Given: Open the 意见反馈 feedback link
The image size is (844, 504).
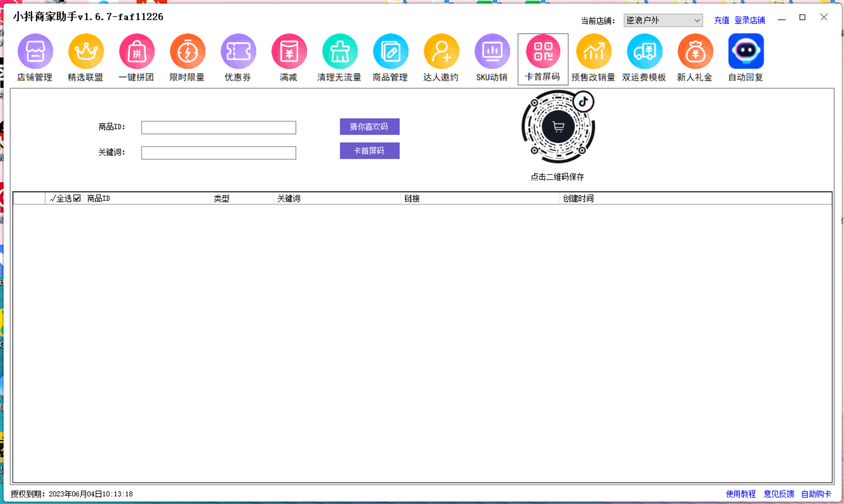Looking at the screenshot, I should click(778, 494).
